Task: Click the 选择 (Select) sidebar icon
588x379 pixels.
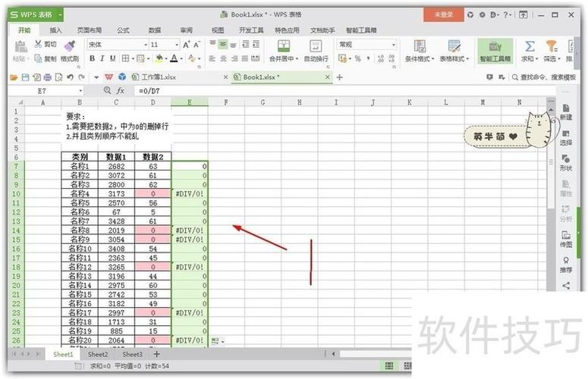Action: pos(566,138)
